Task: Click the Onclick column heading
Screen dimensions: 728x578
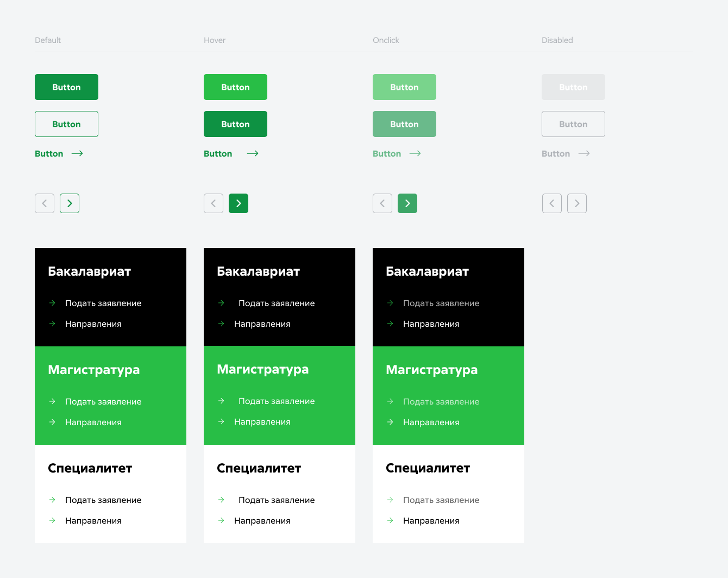Action: (x=386, y=40)
